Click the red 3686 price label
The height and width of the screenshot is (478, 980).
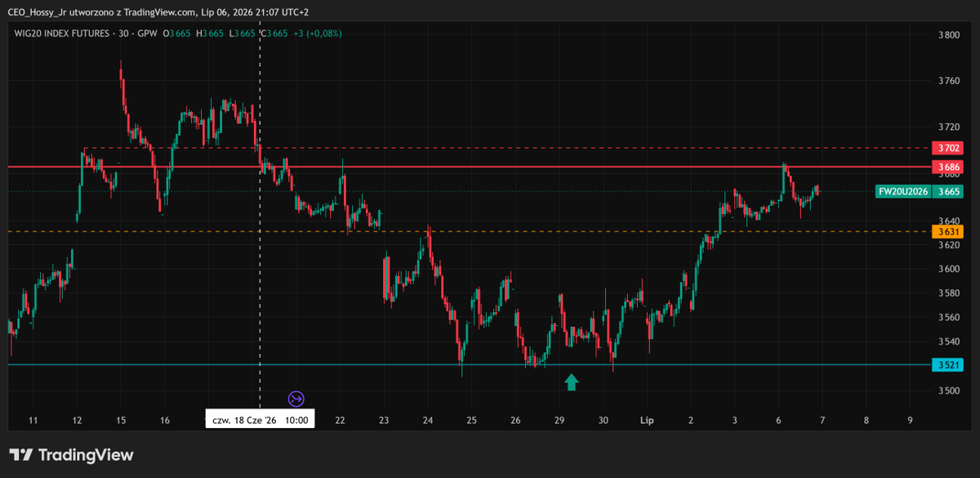948,167
